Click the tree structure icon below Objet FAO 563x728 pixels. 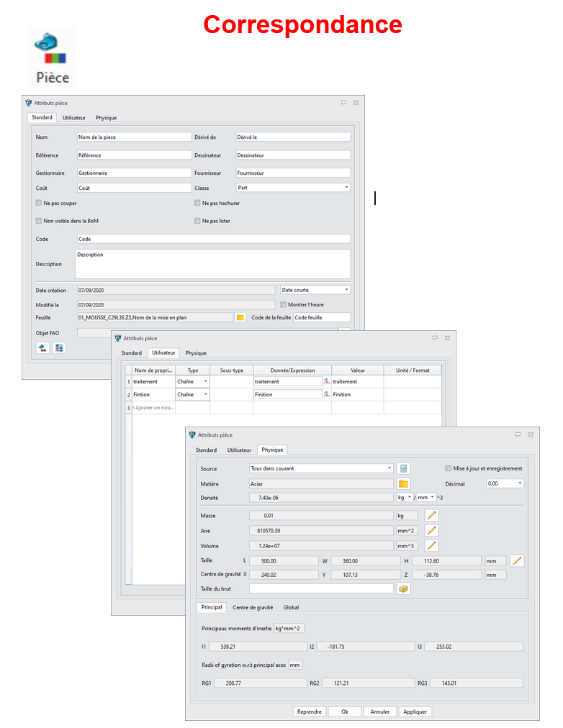(59, 347)
